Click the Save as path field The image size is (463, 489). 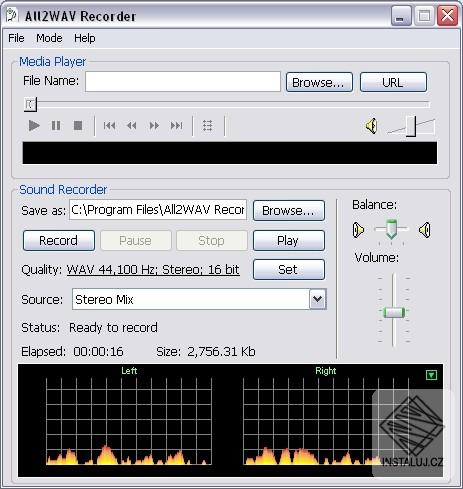point(158,210)
